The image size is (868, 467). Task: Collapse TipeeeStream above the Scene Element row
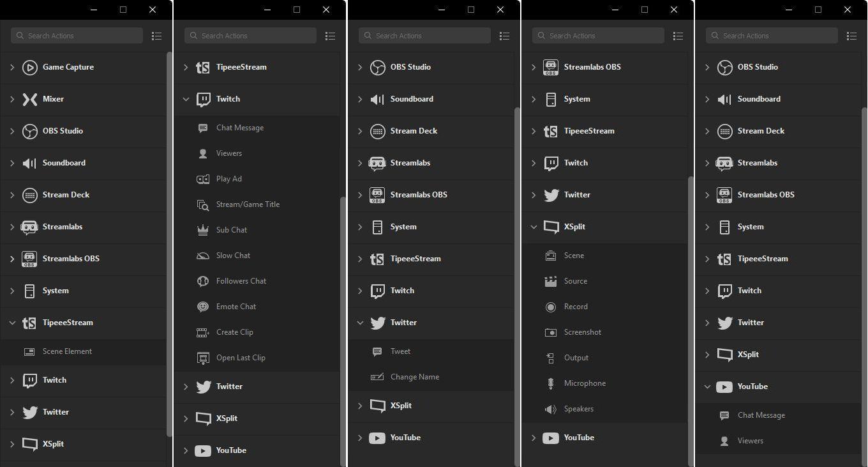coord(12,323)
